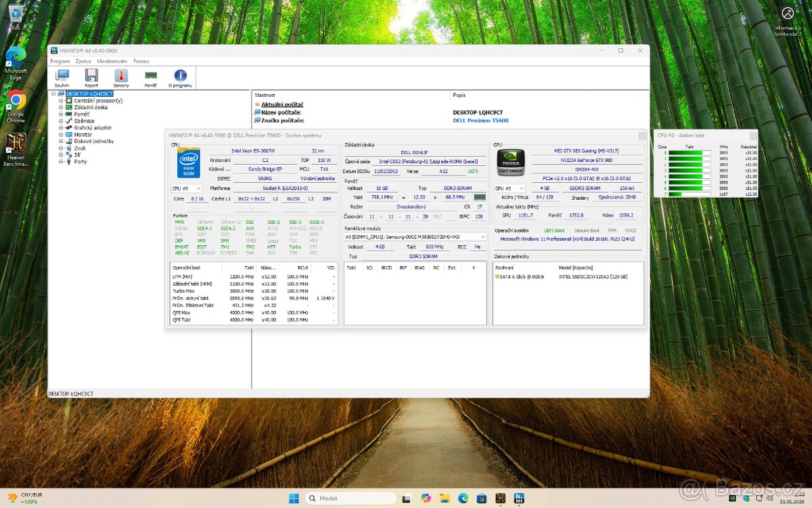812x508 pixels.
Task: Click the NVIDIA GeForce logo in GPU section
Action: (510, 161)
